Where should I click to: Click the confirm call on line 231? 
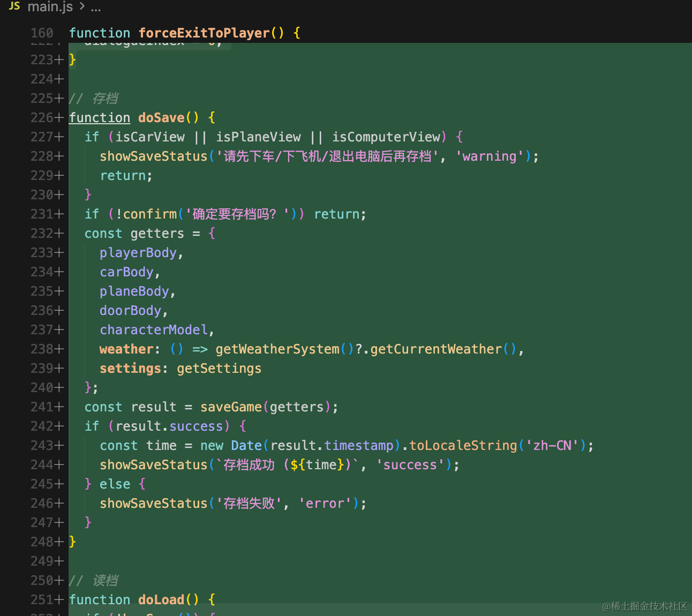point(150,214)
